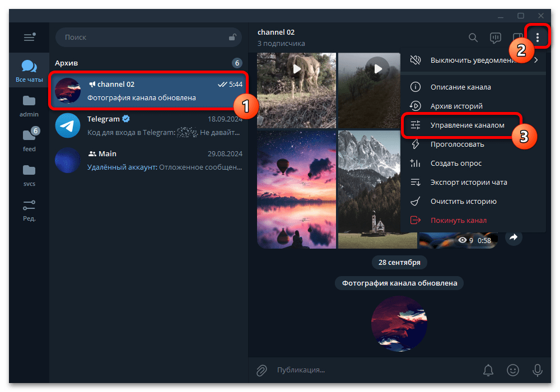The image size is (560, 392).
Task: Select Mute notifications menu item
Action: point(473,60)
